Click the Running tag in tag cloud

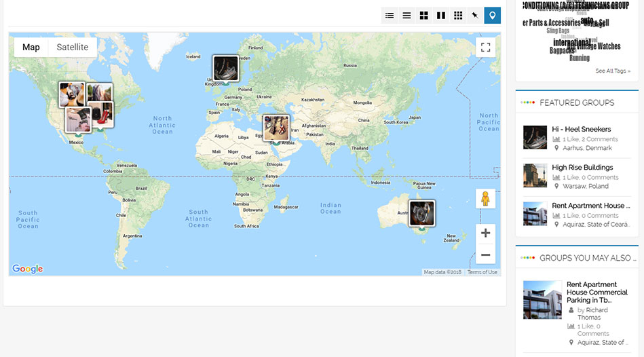pyautogui.click(x=579, y=58)
